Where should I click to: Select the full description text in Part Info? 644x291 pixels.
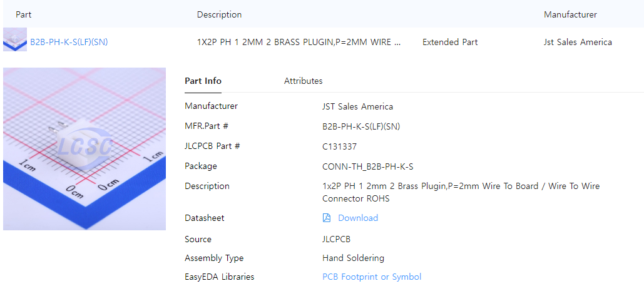[x=461, y=193]
